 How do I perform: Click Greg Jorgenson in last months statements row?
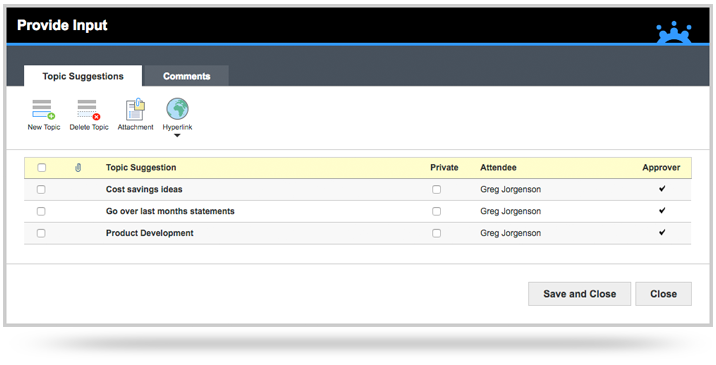511,211
